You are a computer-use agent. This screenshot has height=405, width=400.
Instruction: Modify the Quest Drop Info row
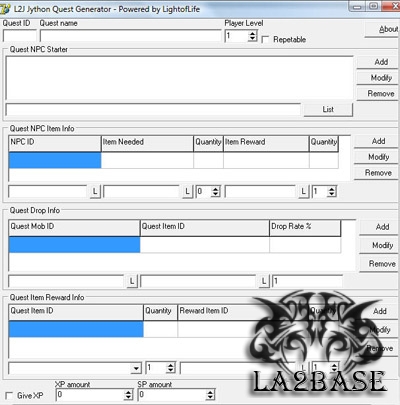pyautogui.click(x=379, y=245)
